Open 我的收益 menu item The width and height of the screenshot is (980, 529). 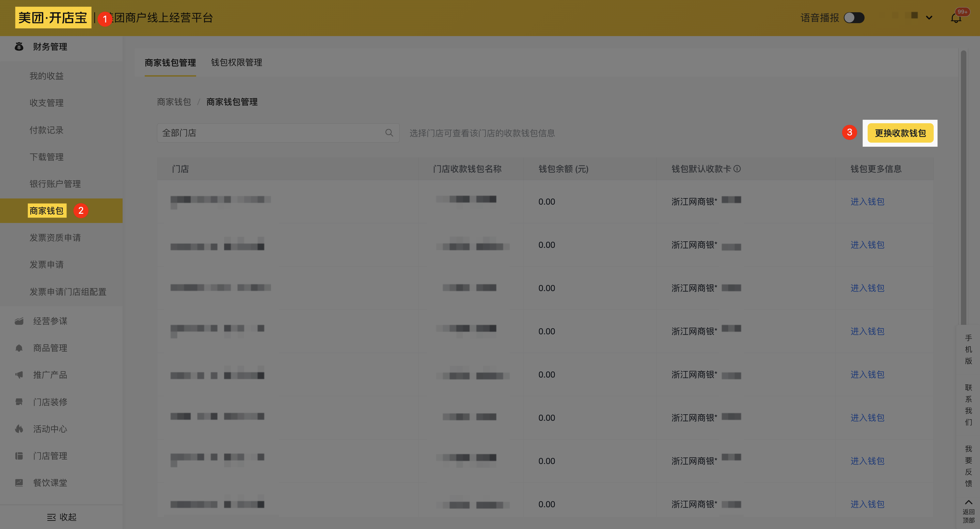click(x=46, y=76)
